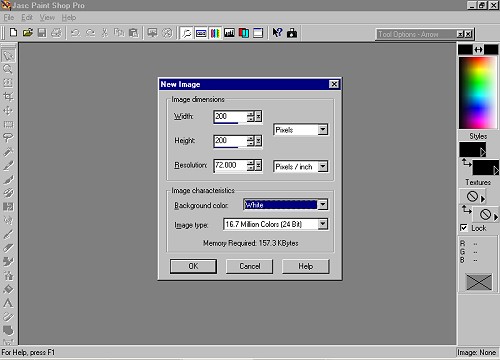Click the Paste clipboard toolbar icon
This screenshot has width=500, height=360.
click(x=133, y=33)
